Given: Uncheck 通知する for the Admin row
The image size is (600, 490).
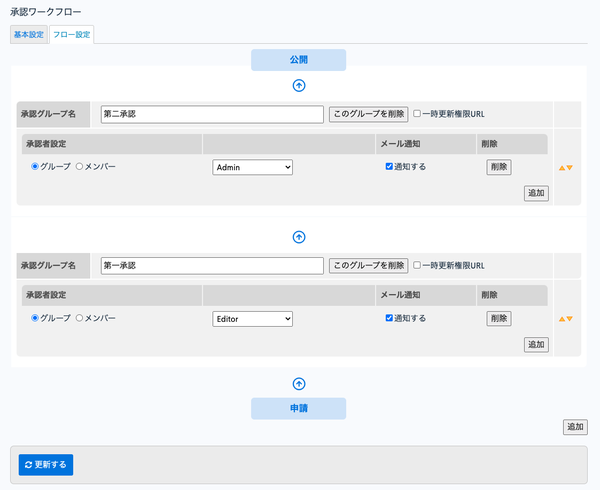Looking at the screenshot, I should tap(389, 166).
